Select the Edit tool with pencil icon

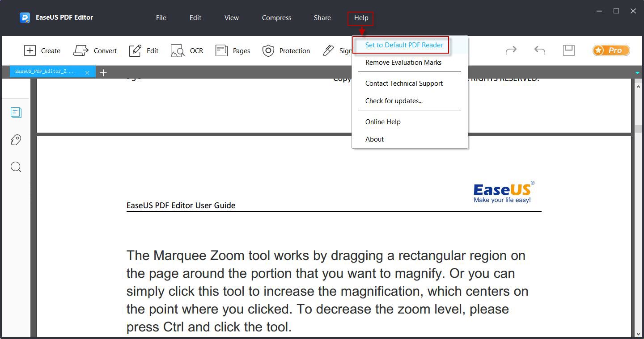pyautogui.click(x=144, y=50)
